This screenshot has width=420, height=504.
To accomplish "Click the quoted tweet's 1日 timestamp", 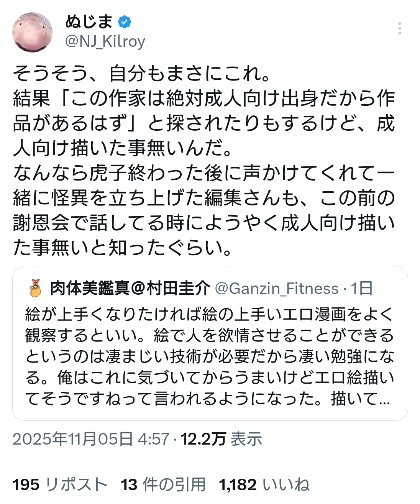I will tap(362, 288).
